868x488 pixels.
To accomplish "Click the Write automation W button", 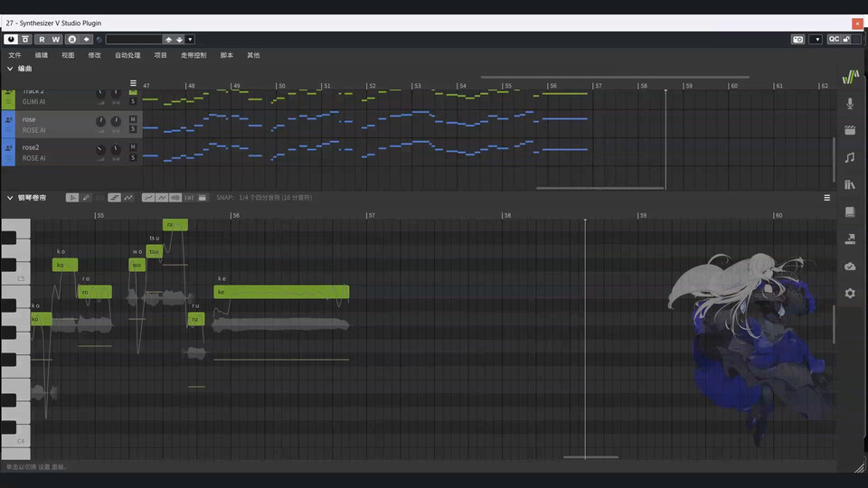I will point(56,39).
